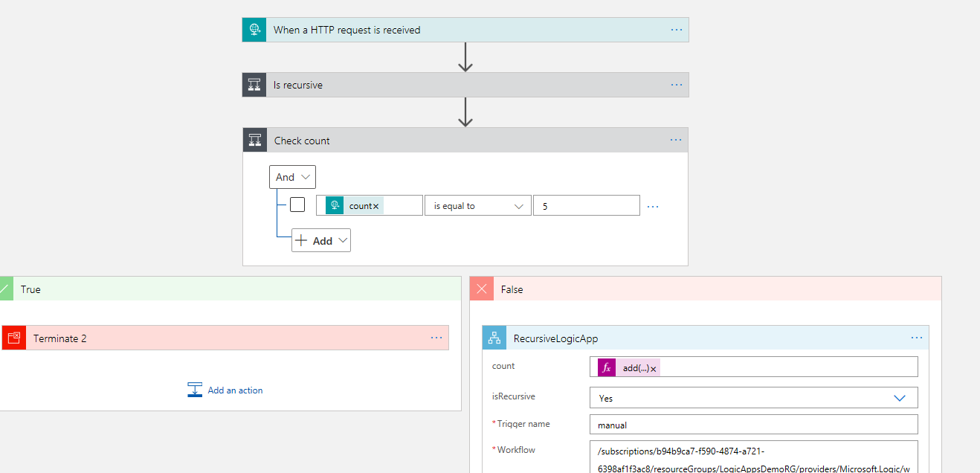Click the Check count condition icon
This screenshot has height=473, width=980.
(255, 141)
